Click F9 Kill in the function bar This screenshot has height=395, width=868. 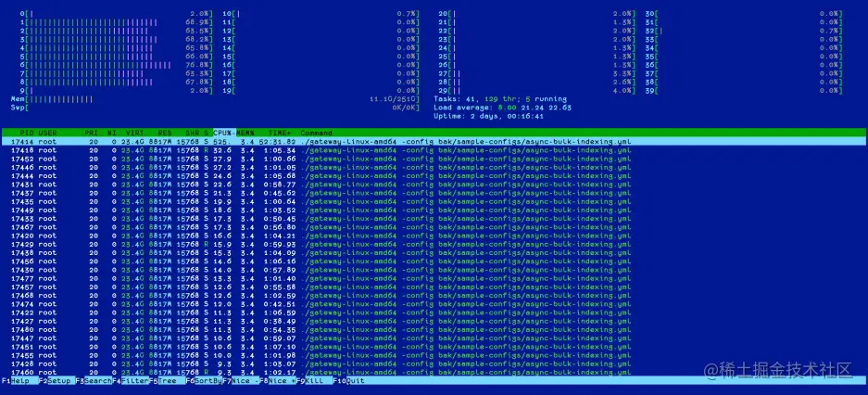coord(314,381)
